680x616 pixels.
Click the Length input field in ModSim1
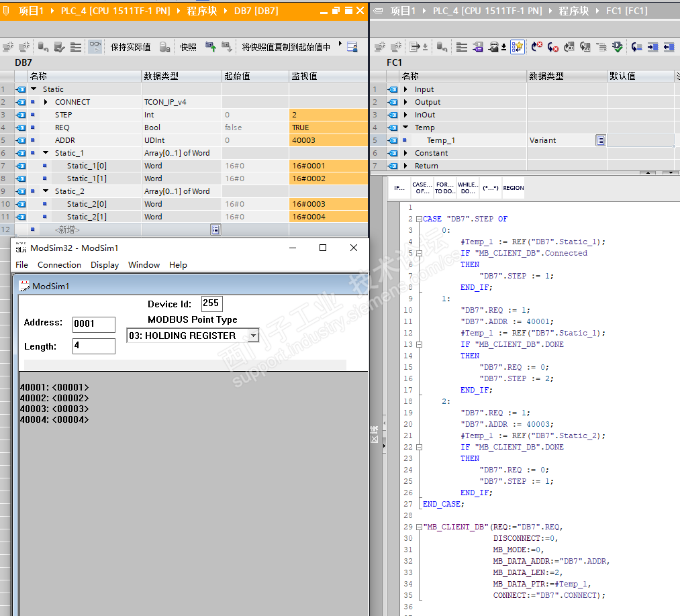(x=93, y=346)
